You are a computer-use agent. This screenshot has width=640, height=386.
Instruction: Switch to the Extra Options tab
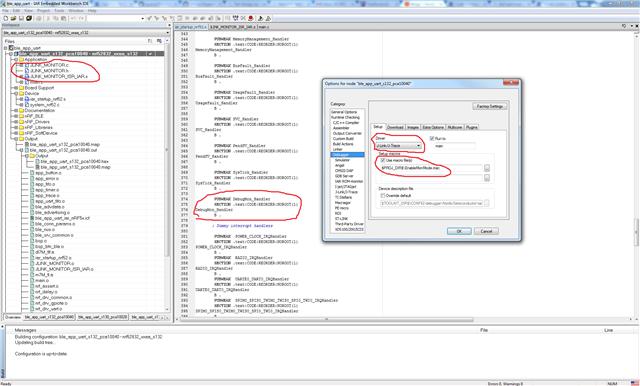pos(433,127)
